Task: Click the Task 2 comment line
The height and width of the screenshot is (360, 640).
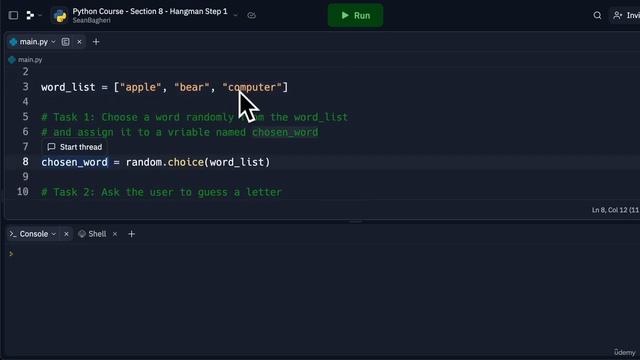Action: (x=161, y=192)
